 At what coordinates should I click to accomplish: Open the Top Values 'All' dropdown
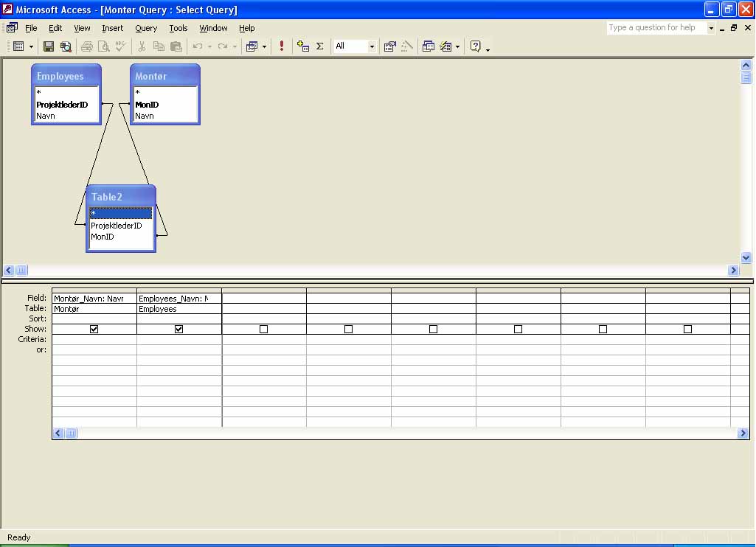click(x=372, y=46)
